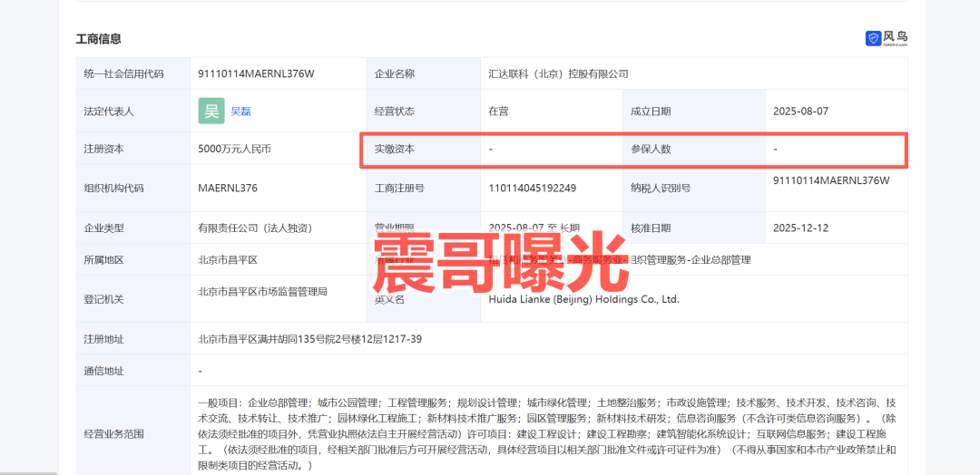This screenshot has height=475, width=980.
Task: Click the 核准日期 value 2025-12-12
Action: point(800,228)
